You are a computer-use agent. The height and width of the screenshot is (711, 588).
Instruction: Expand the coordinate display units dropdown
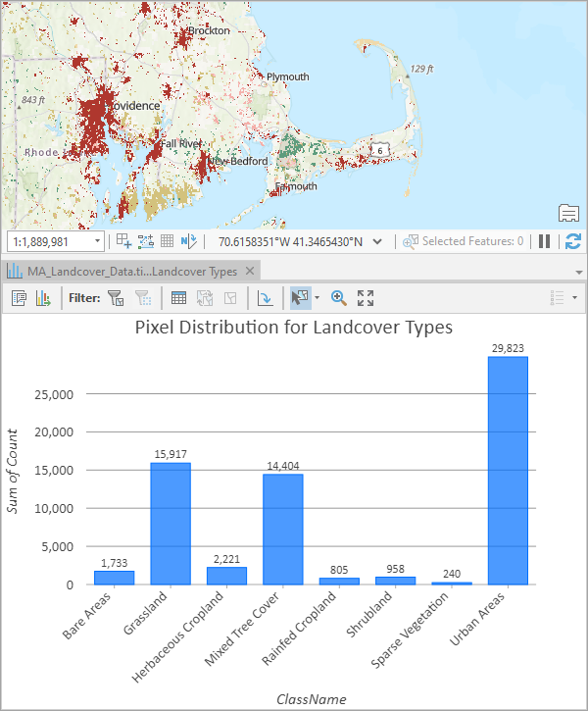point(378,241)
